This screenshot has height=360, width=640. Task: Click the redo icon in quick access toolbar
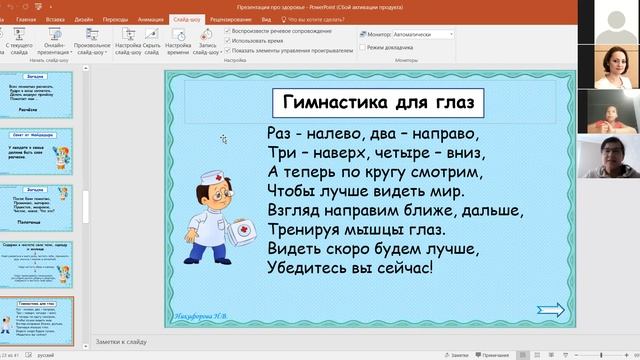point(25,7)
